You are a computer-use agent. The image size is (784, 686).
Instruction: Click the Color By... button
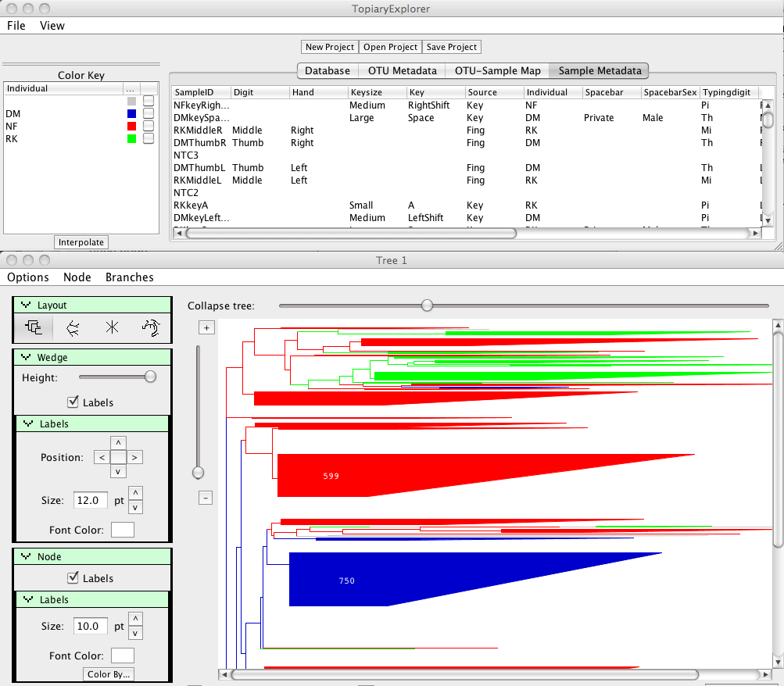tap(109, 674)
